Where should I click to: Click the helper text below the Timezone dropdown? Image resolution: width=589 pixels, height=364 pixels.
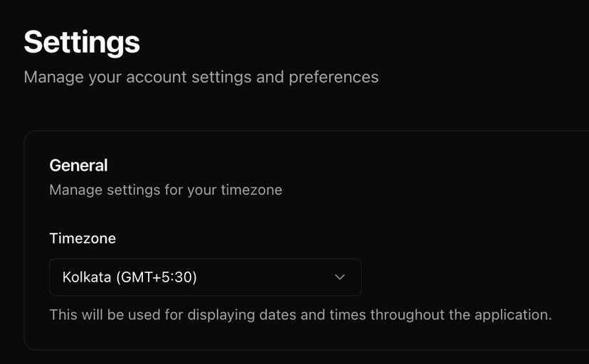(300, 314)
